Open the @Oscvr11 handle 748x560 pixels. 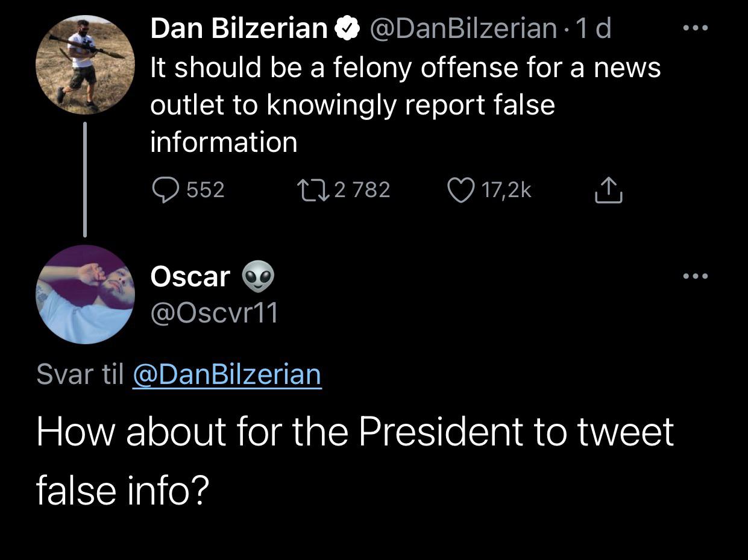click(x=214, y=312)
